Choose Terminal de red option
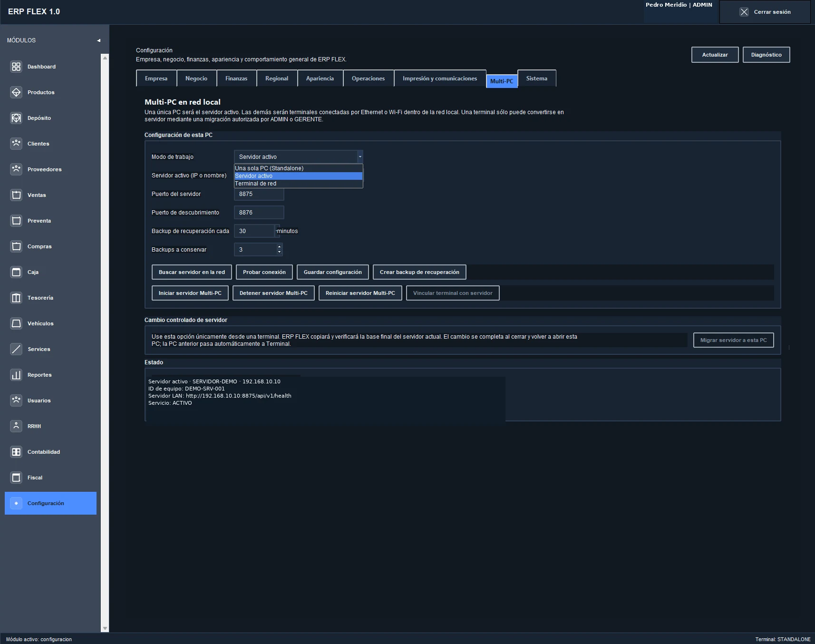Viewport: 815px width, 644px height. (298, 183)
